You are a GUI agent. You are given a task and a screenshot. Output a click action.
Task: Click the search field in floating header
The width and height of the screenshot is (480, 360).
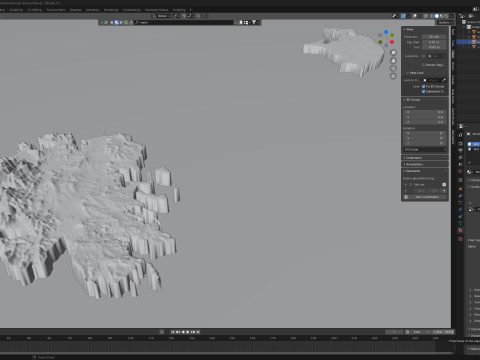pyautogui.click(x=184, y=22)
